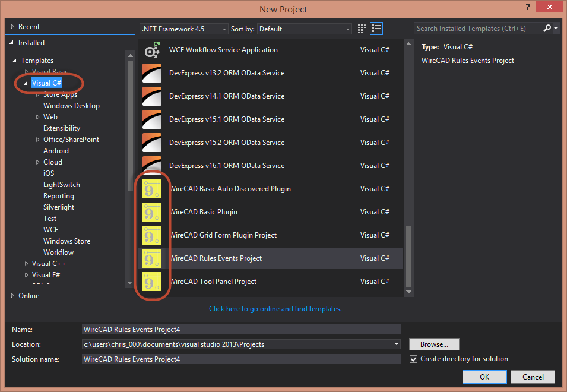Expand the Recent section
567x392 pixels.
pos(12,26)
